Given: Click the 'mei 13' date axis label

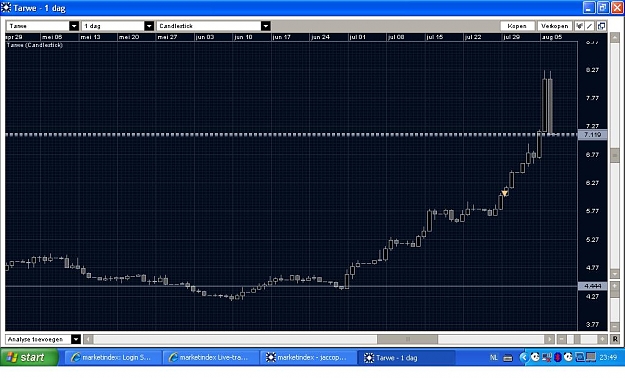Looking at the screenshot, I should (90, 37).
